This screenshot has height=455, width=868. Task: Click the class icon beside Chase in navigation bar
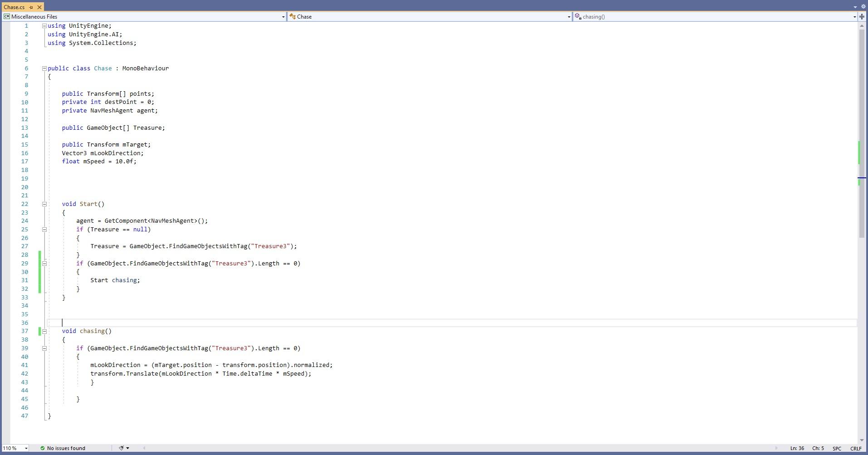(293, 16)
